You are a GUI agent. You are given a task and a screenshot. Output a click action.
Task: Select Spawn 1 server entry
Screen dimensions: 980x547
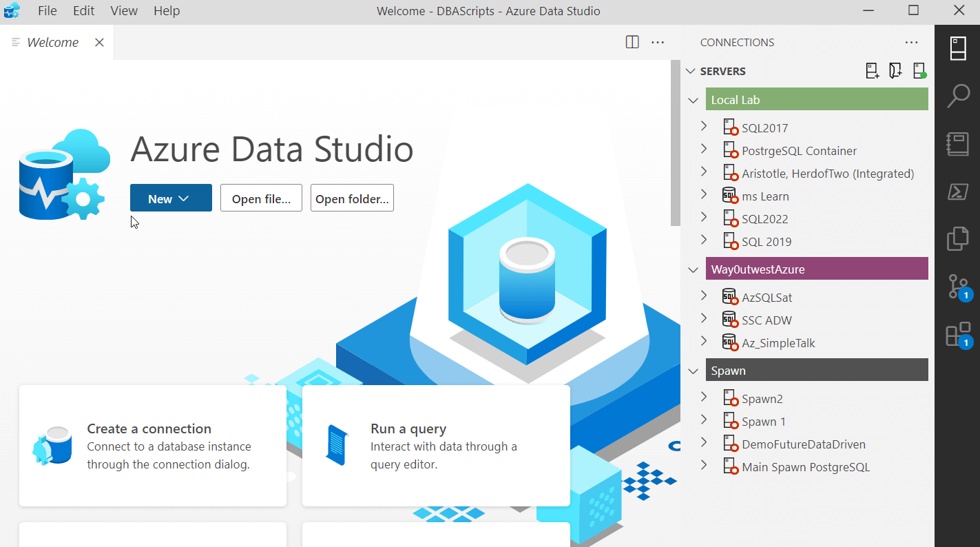(x=764, y=422)
